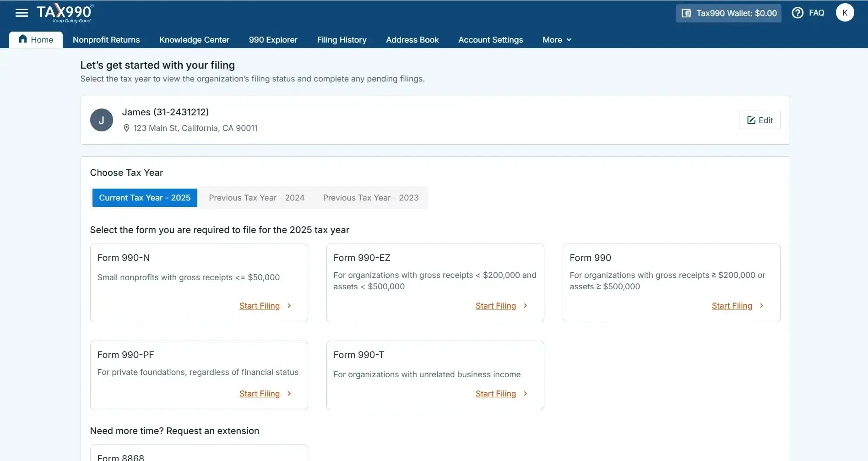Open the hamburger navigation menu
The image size is (868, 461).
(x=21, y=12)
